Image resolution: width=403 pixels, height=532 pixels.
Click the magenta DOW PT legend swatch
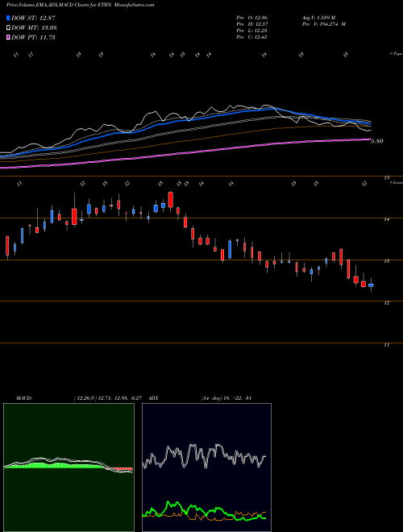8,37
